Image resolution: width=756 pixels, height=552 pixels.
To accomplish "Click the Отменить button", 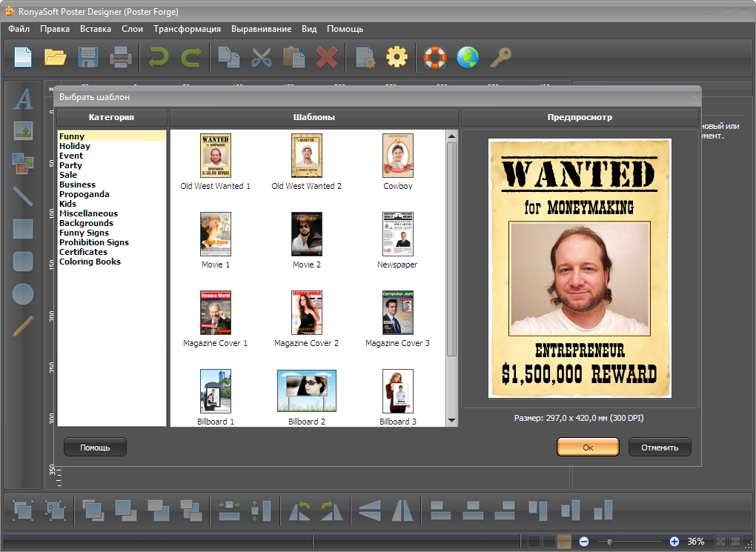I will pos(659,447).
